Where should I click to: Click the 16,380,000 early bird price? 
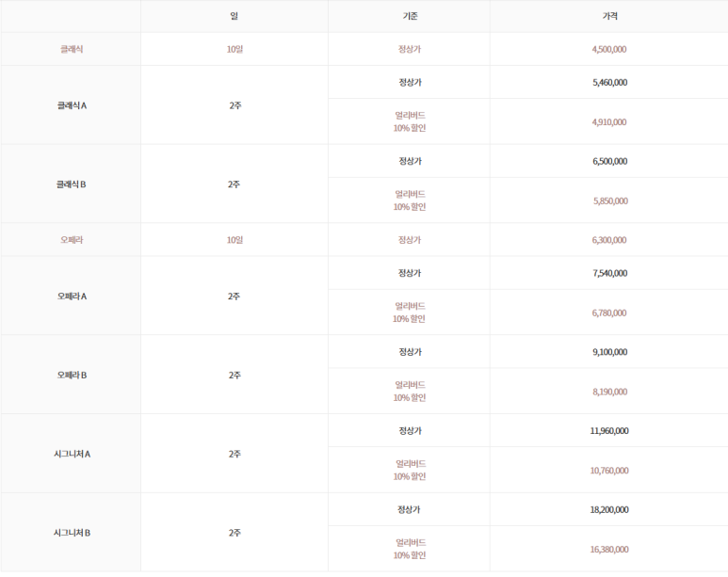[609, 550]
